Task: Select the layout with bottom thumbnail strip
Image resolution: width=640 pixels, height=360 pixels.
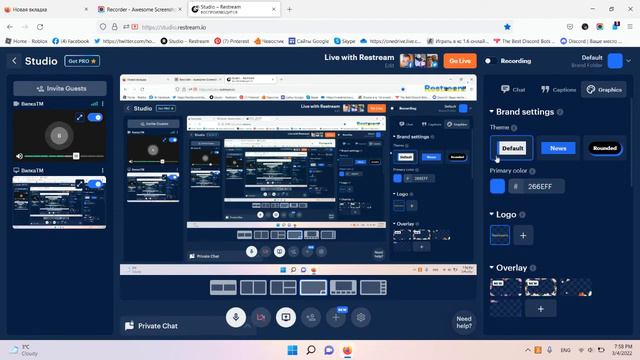Action: (343, 288)
